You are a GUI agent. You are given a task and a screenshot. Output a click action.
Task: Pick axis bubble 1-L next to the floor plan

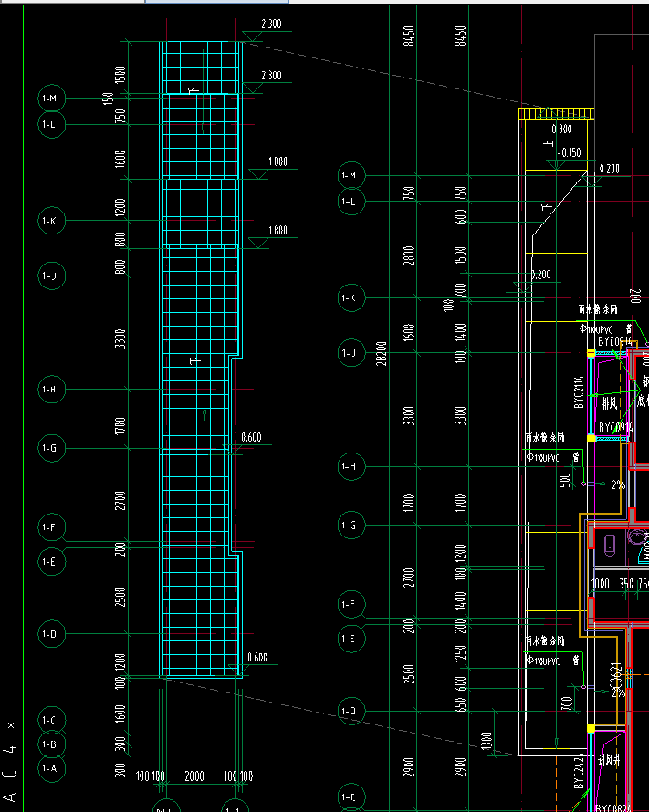point(351,202)
